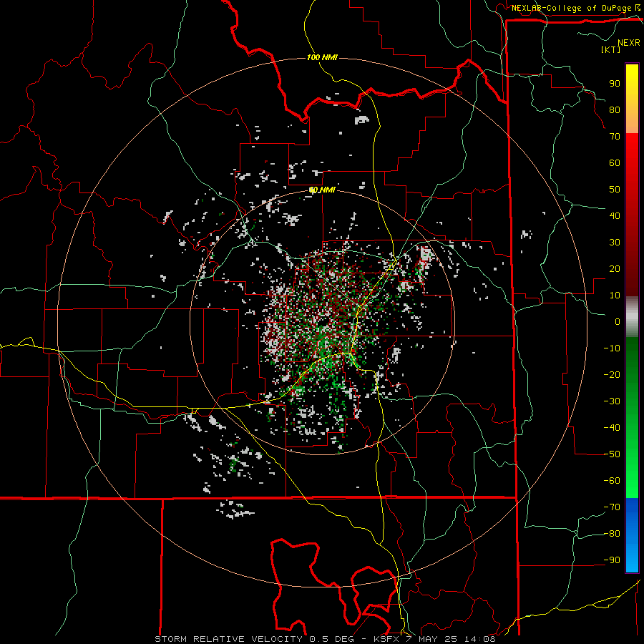This screenshot has height=644, width=644.
Task: Click the [KT] units label
Action: pyautogui.click(x=611, y=49)
